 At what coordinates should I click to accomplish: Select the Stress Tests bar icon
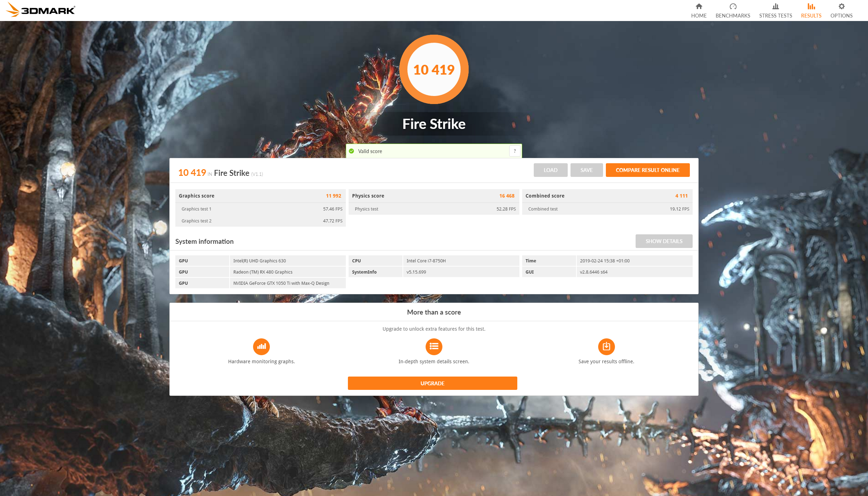click(x=775, y=6)
